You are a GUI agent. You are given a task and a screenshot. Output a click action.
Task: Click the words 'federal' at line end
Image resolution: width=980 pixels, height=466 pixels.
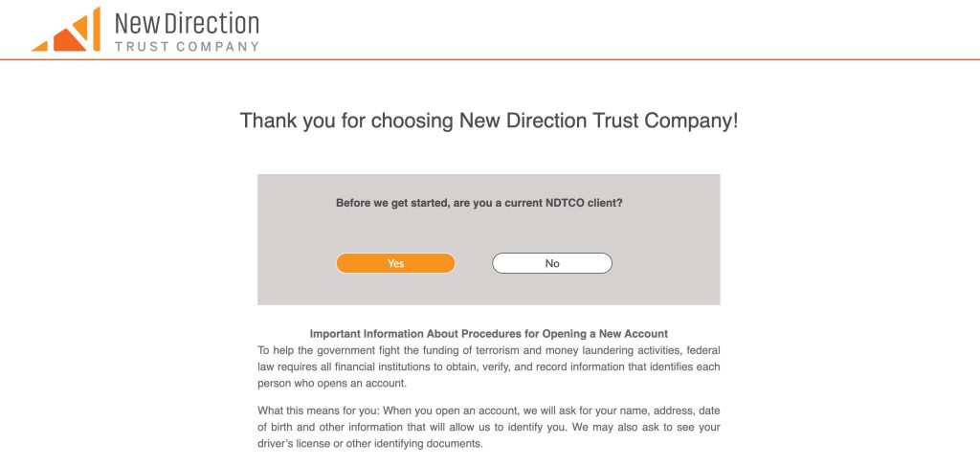[x=703, y=350]
